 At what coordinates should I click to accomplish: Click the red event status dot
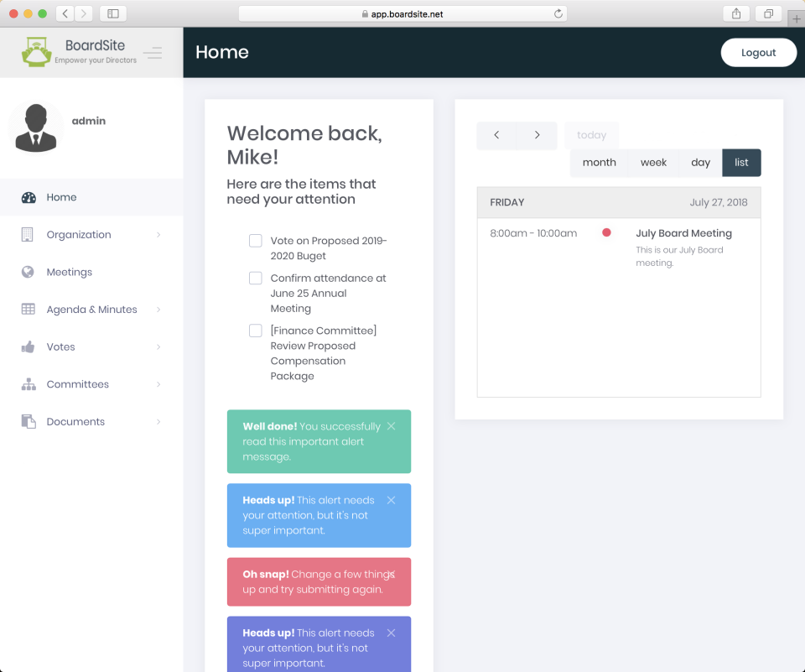point(606,233)
